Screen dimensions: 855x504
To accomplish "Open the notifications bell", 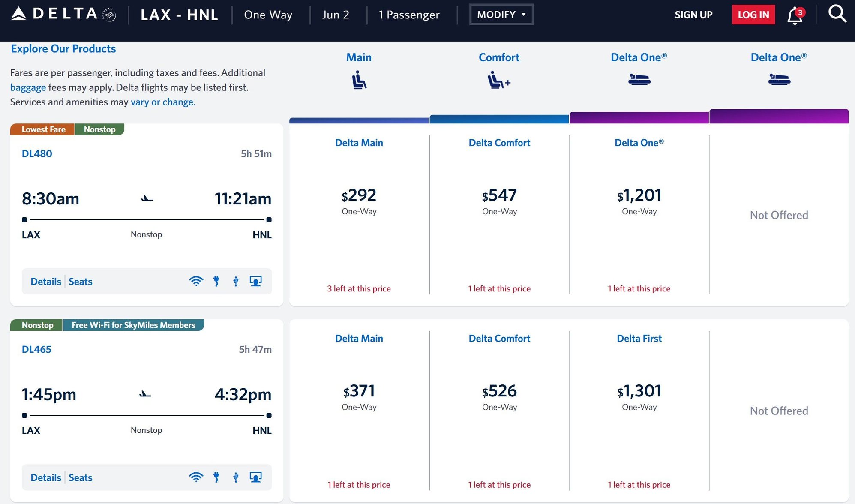I will tap(795, 16).
